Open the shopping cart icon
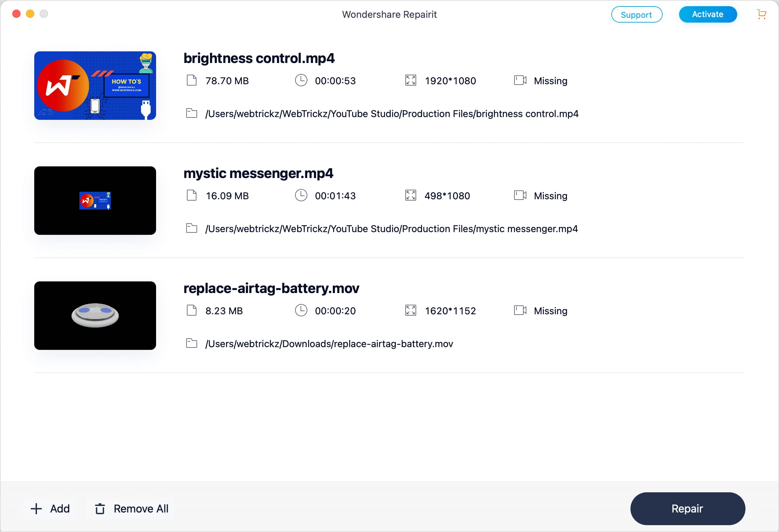 (x=762, y=14)
